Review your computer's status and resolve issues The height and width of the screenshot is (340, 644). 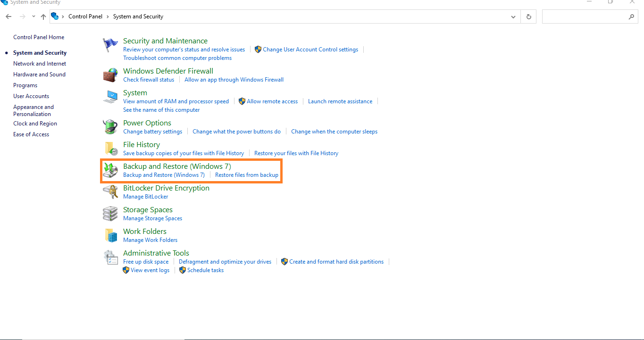(184, 50)
